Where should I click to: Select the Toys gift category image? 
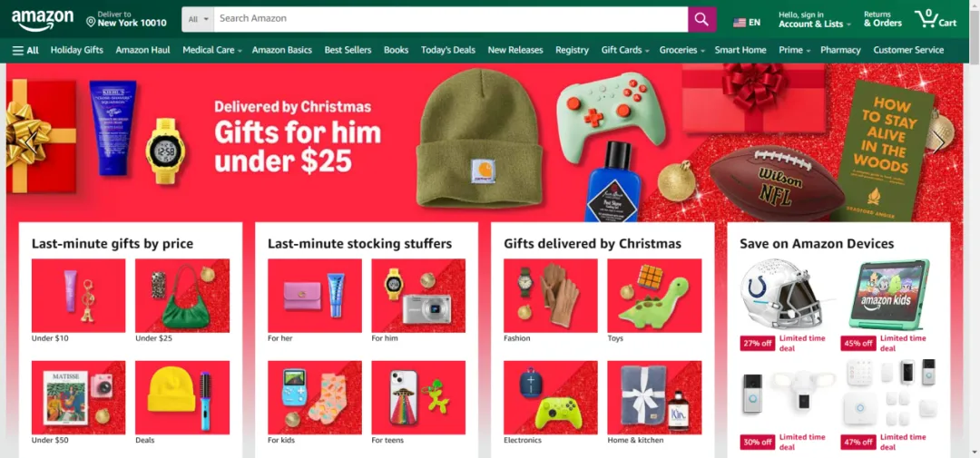[x=654, y=296]
